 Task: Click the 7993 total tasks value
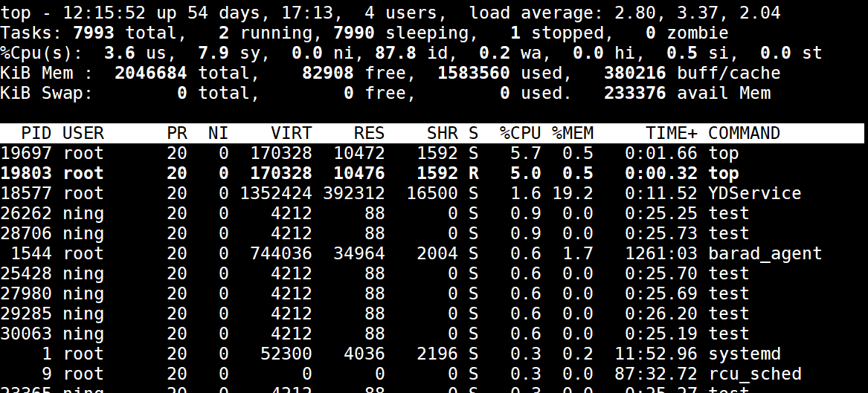point(94,33)
